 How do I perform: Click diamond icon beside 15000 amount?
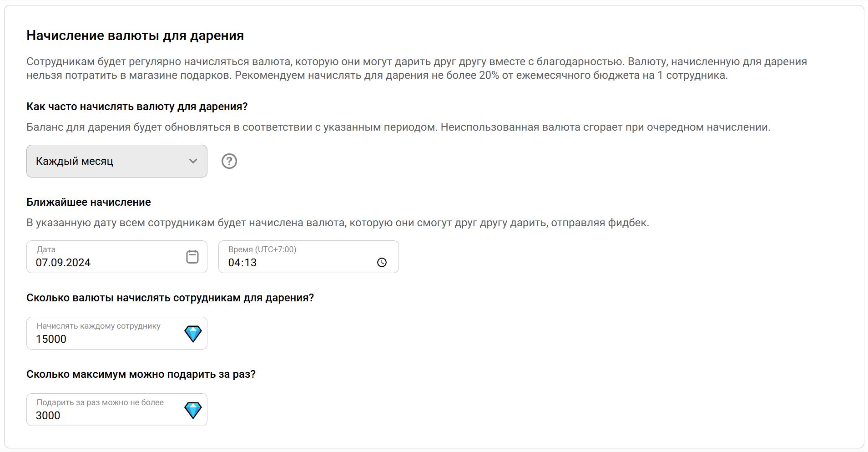pos(193,334)
